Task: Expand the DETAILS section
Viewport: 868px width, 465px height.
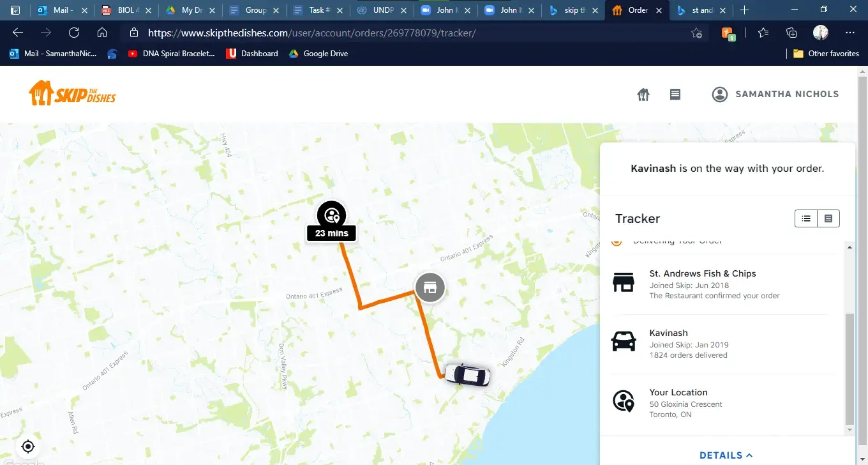Action: [x=726, y=455]
